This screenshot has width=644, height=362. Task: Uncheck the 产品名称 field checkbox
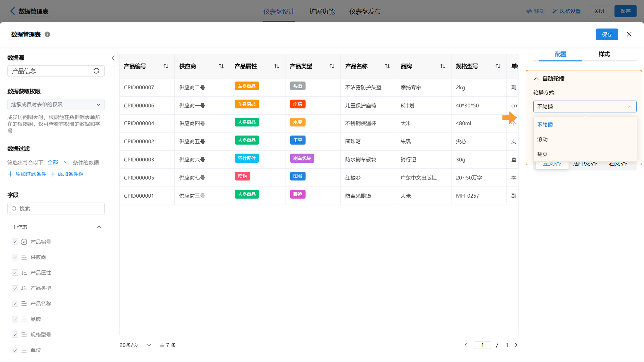pyautogui.click(x=15, y=303)
